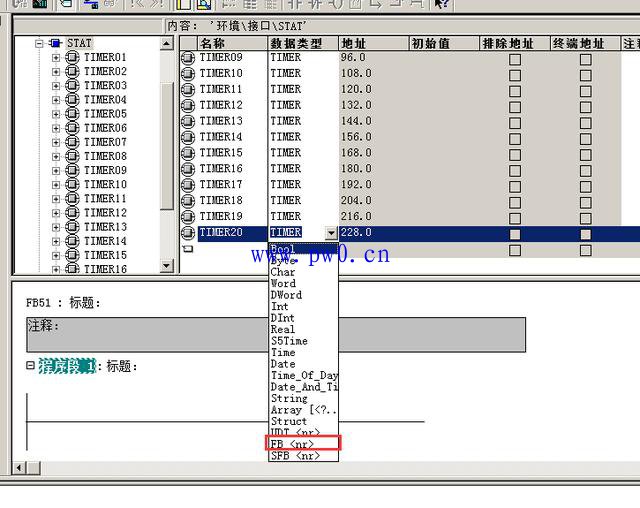Choose Struct from the data type list
Viewport: 640px width, 508px height.
point(303,421)
